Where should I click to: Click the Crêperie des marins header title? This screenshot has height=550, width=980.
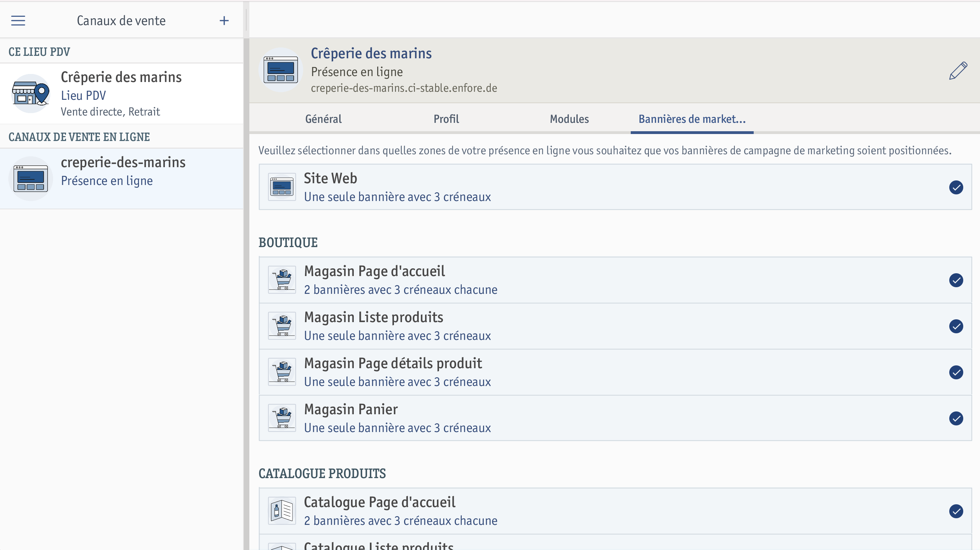pyautogui.click(x=371, y=53)
